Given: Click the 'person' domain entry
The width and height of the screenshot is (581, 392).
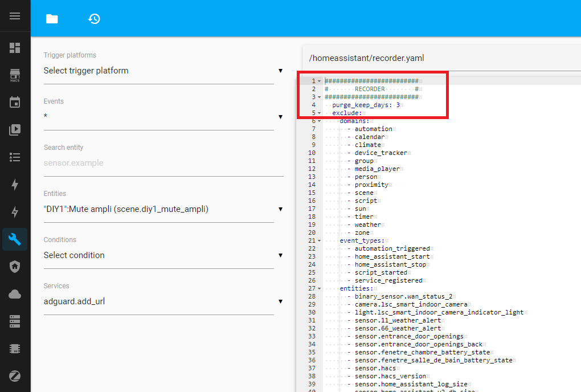Looking at the screenshot, I should [366, 177].
